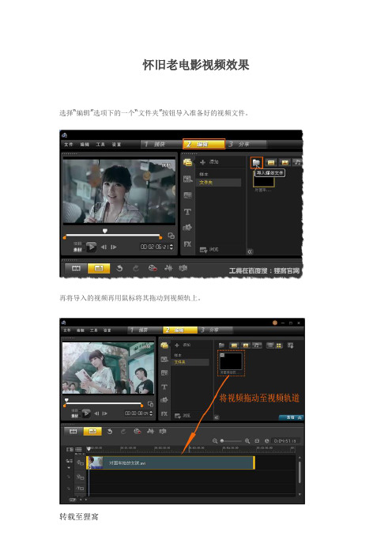Toggle thumbnail view button in lower library
Screen dimensions: 392x555
(279, 345)
